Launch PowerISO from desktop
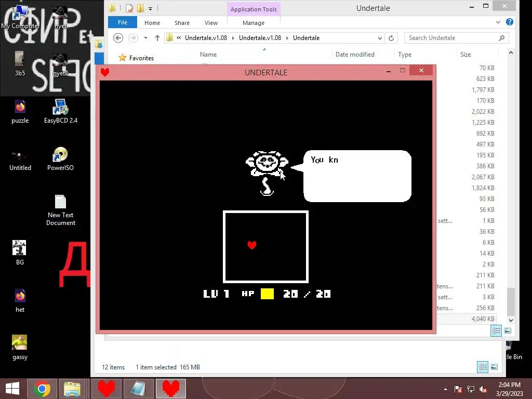Viewport: 532px width, 399px height. 60,159
